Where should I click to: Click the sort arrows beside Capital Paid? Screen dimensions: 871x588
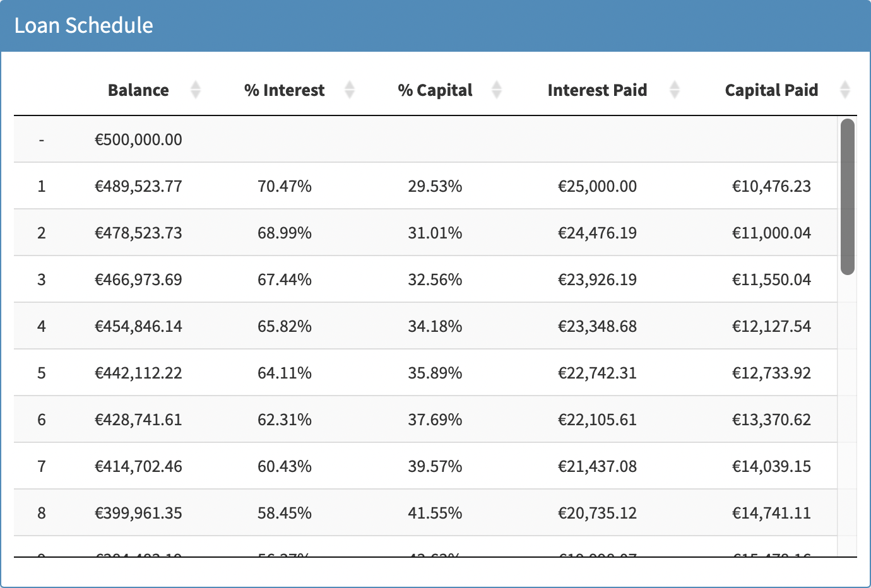(x=845, y=90)
